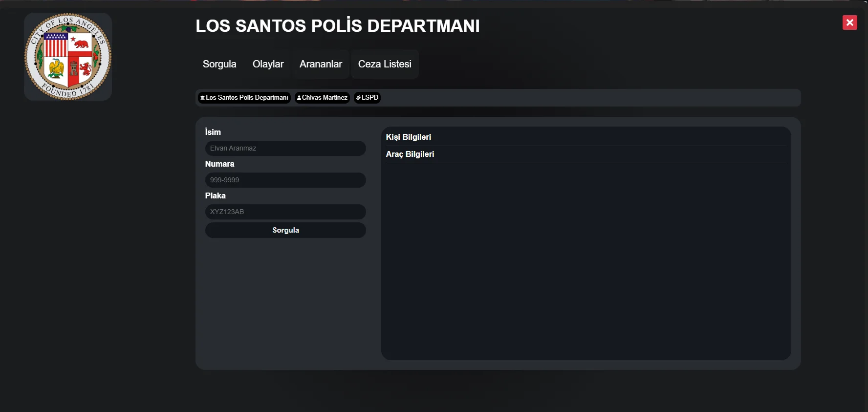
Task: Click the building icon in the department badge
Action: pos(202,98)
